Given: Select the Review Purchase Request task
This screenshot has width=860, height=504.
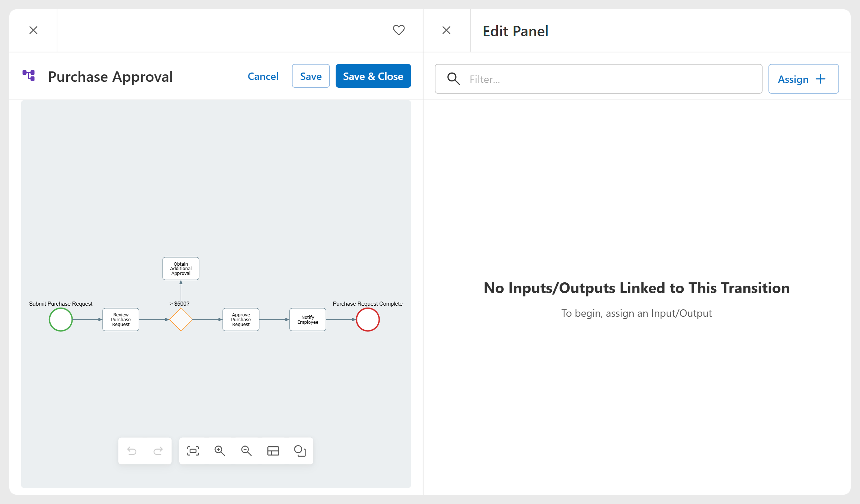Looking at the screenshot, I should 121,319.
